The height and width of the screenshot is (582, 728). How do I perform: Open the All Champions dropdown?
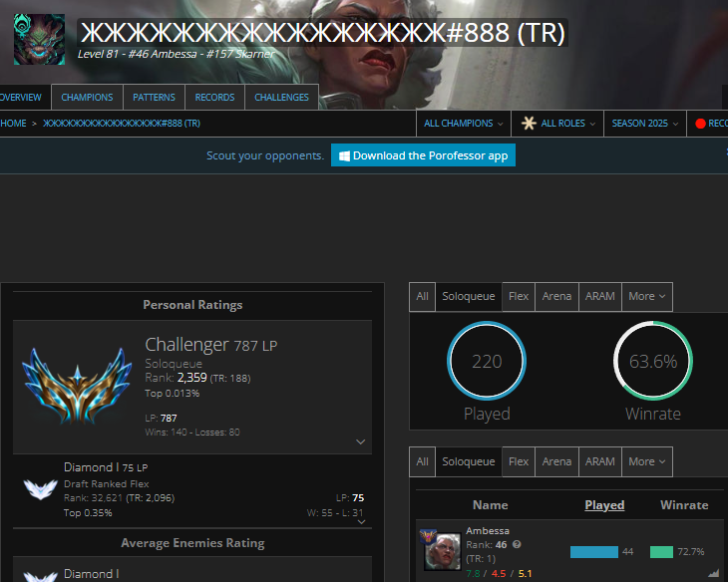pos(464,124)
